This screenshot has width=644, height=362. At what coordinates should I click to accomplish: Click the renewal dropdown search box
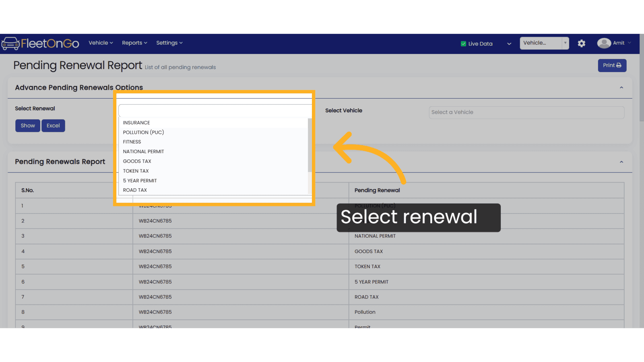pyautogui.click(x=215, y=111)
